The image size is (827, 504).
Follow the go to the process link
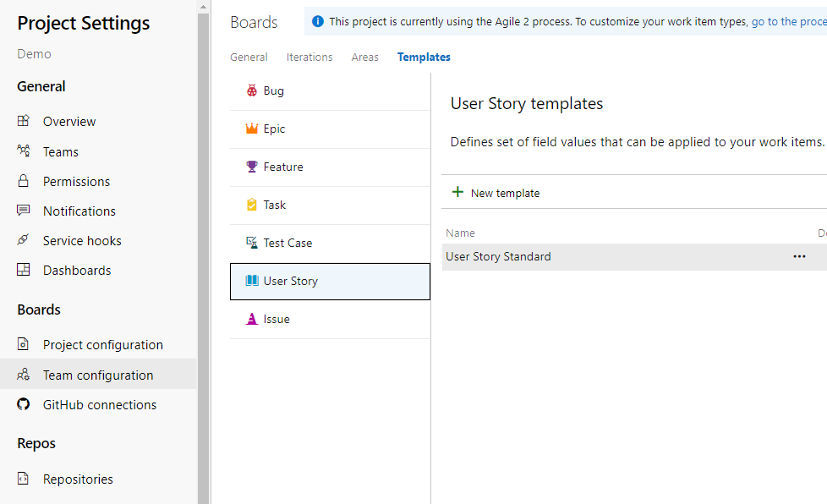788,22
